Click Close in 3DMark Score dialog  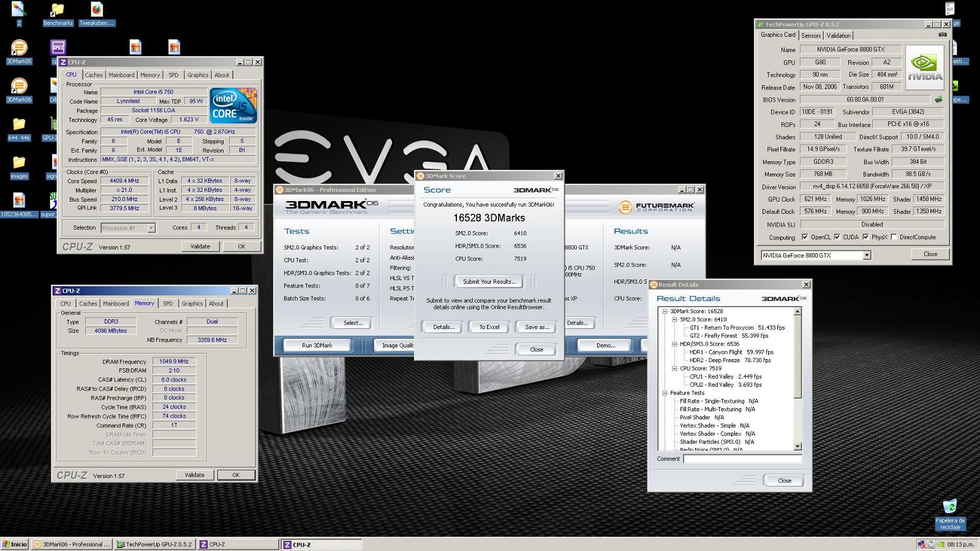[x=537, y=349]
